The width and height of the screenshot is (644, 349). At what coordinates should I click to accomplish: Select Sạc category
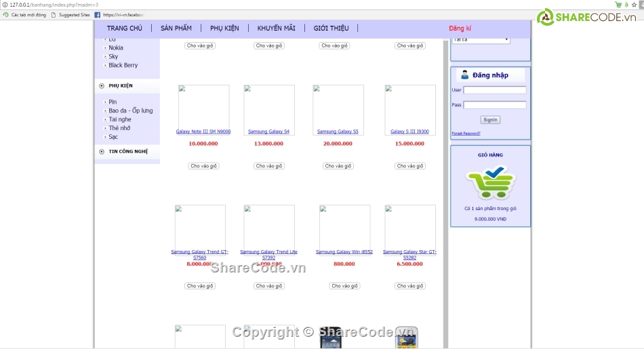click(x=113, y=137)
